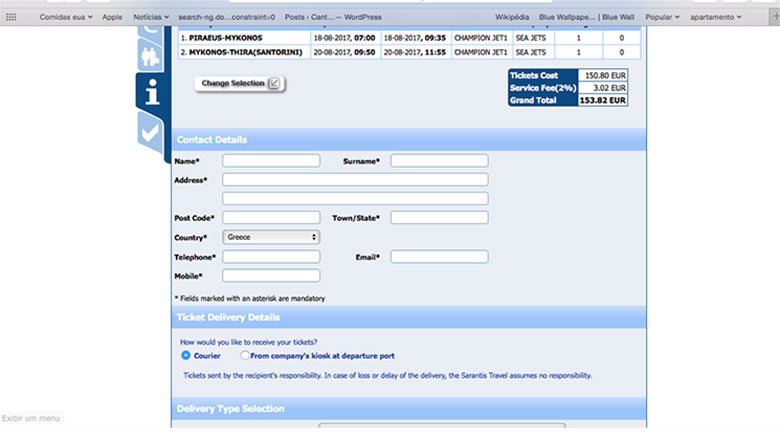
Task: Open the bookmarks grid icon
Action: coord(11,17)
